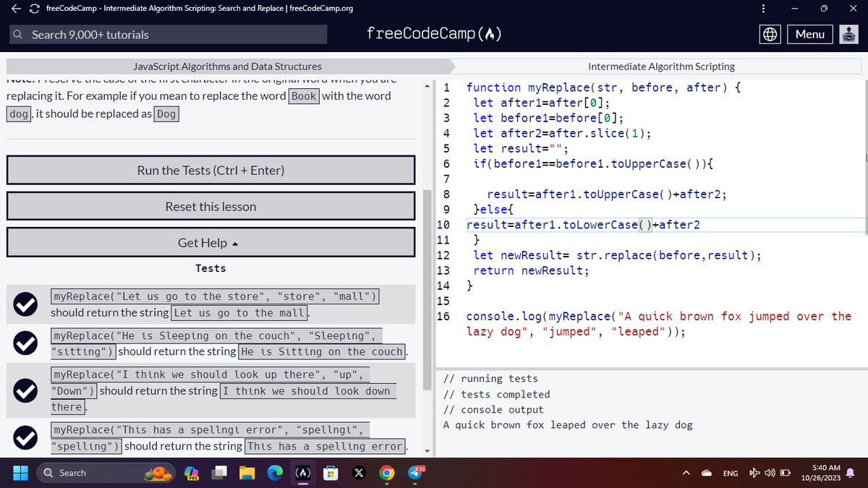868x488 pixels.
Task: Click checkmark icon for the Sleeping/sitting test
Action: tap(26, 343)
